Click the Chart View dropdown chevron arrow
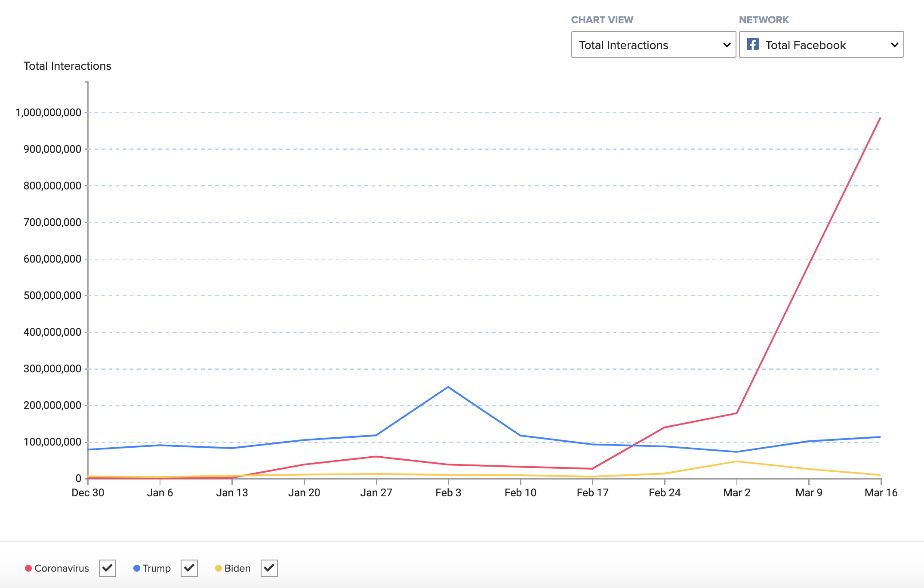Viewport: 924px width, 588px height. 727,45
